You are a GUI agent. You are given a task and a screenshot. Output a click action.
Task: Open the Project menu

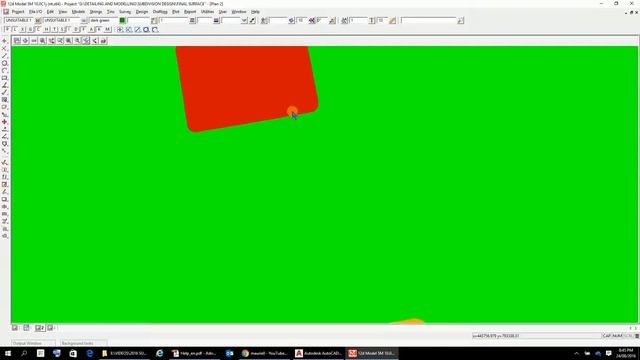coord(18,12)
